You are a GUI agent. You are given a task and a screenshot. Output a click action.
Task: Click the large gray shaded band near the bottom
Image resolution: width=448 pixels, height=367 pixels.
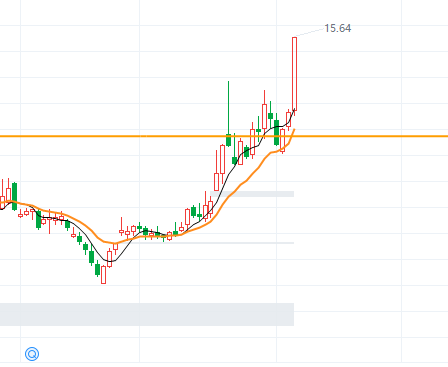pos(147,314)
